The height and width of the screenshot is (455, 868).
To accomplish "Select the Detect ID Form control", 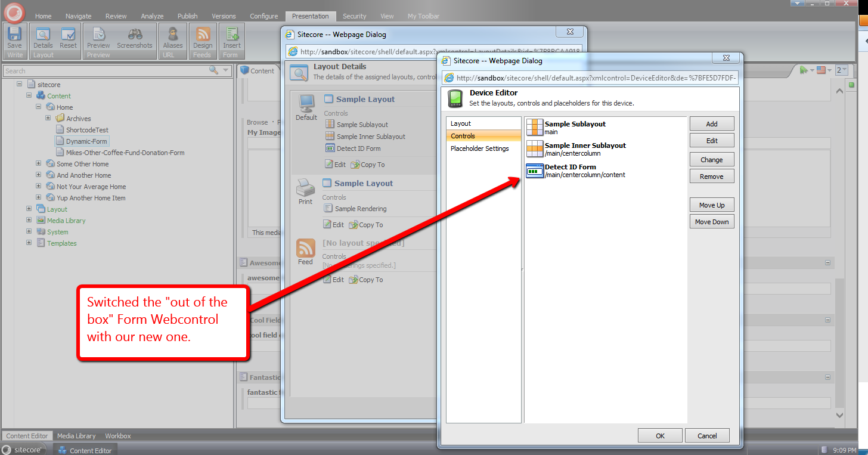I will (570, 167).
